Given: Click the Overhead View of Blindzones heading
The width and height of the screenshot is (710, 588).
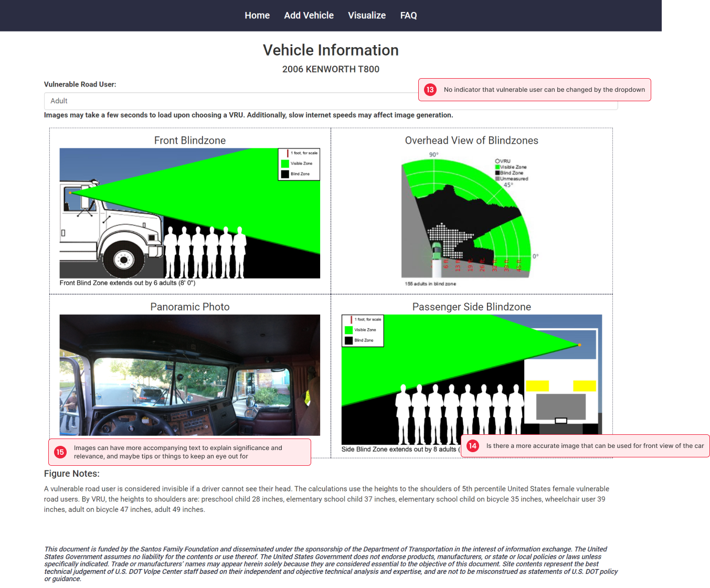Looking at the screenshot, I should pos(472,141).
